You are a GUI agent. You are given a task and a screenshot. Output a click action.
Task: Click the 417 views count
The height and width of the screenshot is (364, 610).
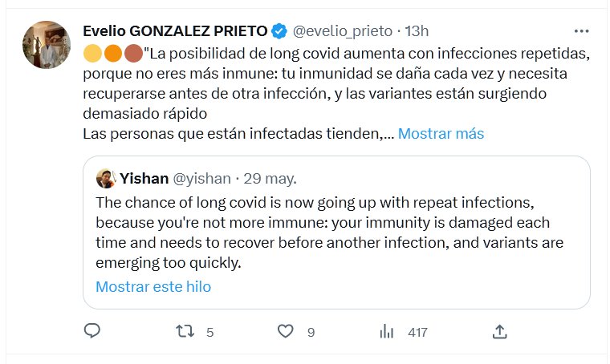click(417, 332)
